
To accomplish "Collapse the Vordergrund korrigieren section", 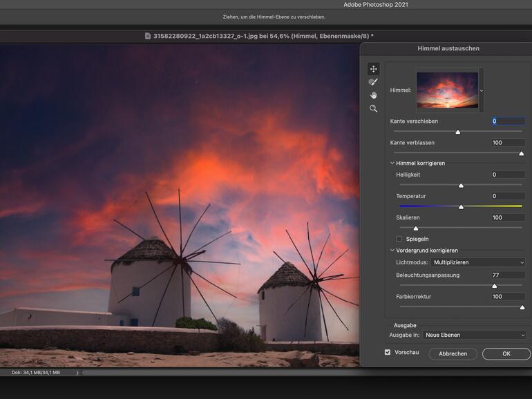I will point(392,250).
